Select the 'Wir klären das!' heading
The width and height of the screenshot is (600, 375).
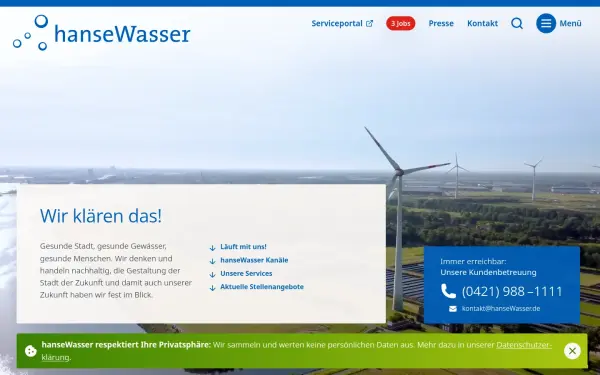click(x=101, y=216)
